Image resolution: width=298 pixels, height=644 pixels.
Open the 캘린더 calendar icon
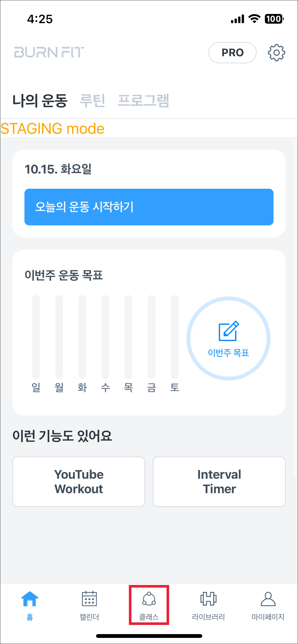89,599
